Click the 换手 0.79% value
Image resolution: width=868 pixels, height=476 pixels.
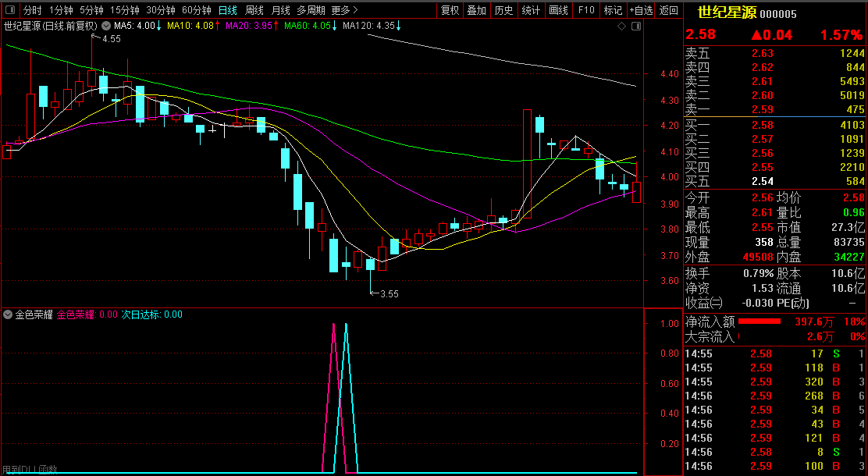point(759,273)
